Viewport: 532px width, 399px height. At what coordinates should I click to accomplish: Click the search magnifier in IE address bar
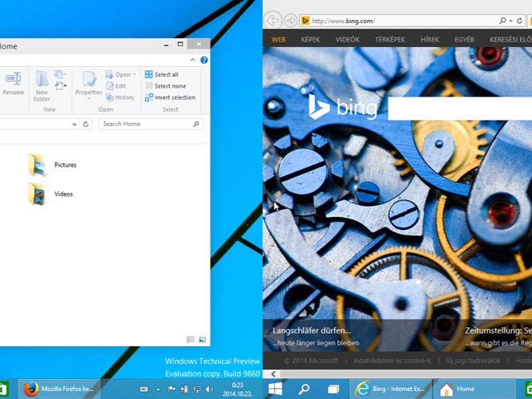[502, 21]
